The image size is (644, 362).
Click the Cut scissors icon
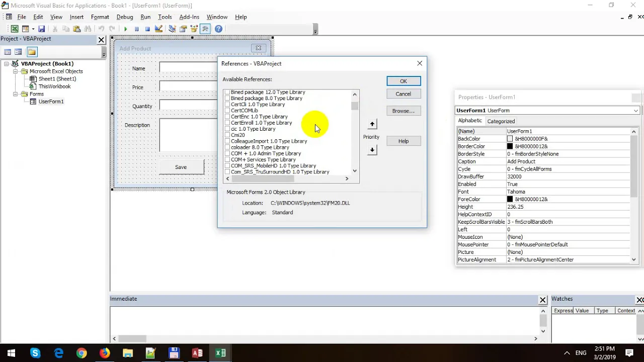coord(55,29)
